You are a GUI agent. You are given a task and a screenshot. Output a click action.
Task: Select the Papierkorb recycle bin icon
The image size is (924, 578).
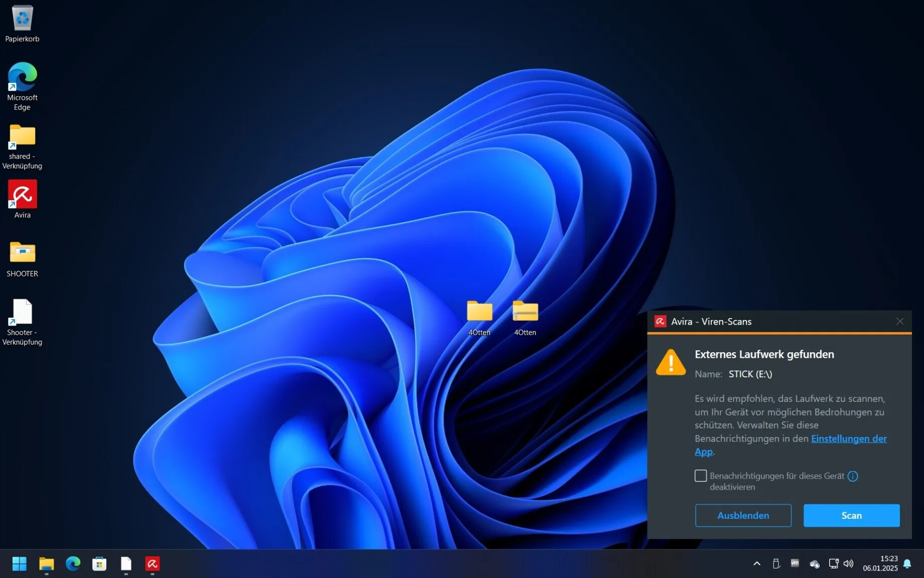pos(22,19)
